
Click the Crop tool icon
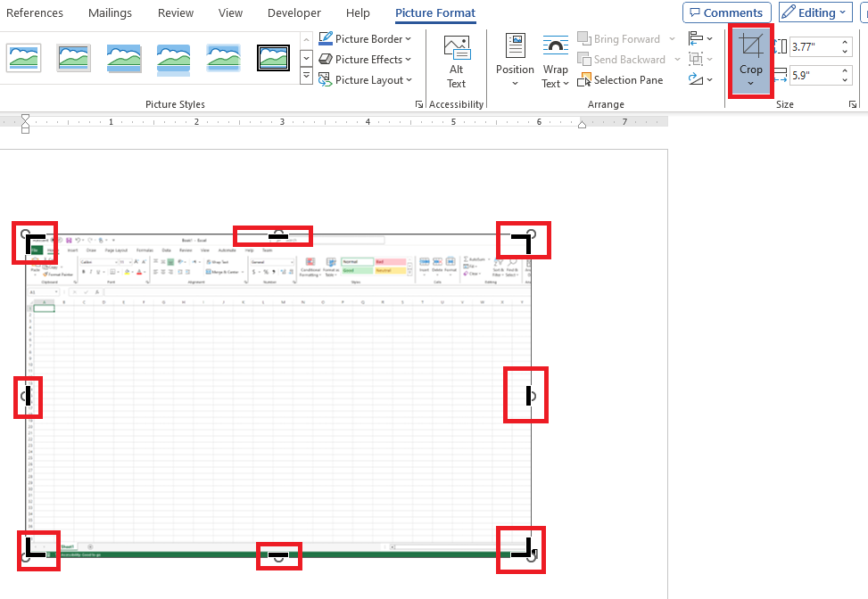(x=750, y=46)
